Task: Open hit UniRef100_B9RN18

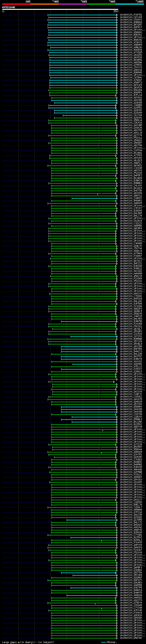Action: coord(131,22)
